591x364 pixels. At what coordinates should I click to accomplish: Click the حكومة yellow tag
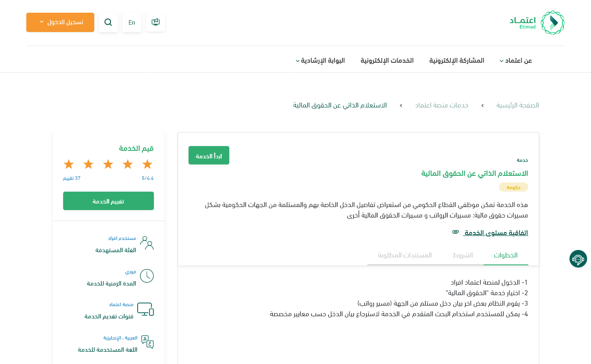click(513, 187)
